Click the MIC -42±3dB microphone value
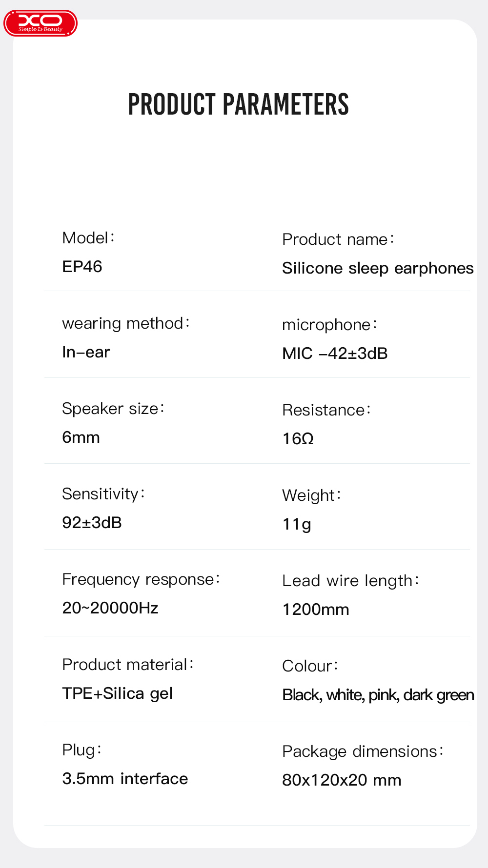 pyautogui.click(x=335, y=354)
